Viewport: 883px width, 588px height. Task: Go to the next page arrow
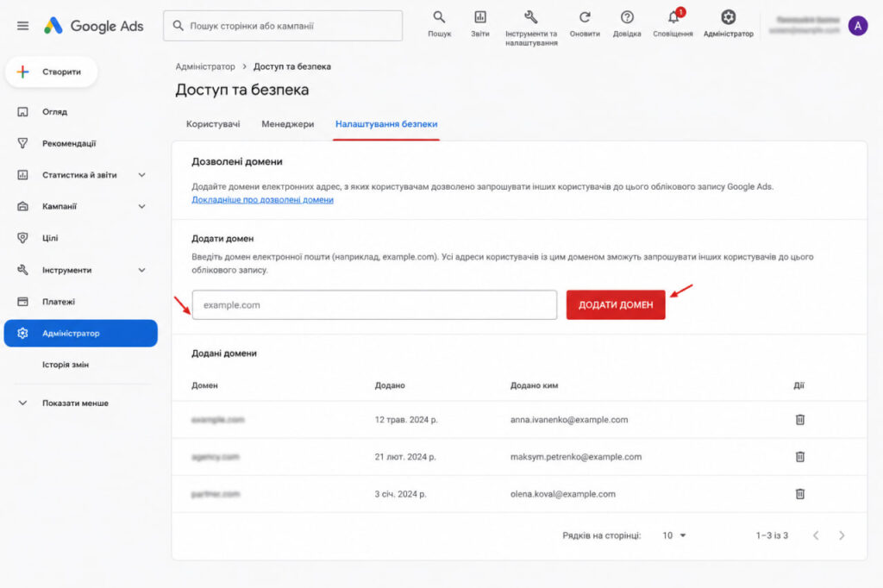pyautogui.click(x=842, y=535)
